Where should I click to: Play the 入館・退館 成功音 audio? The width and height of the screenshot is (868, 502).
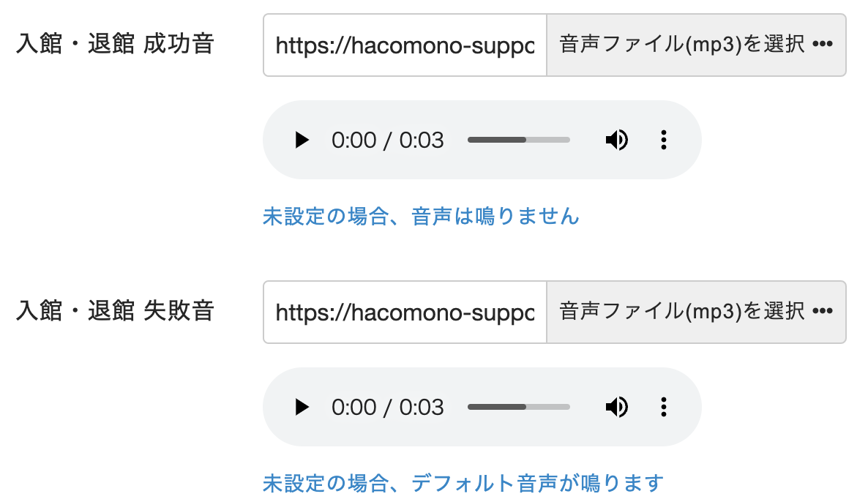click(x=302, y=140)
